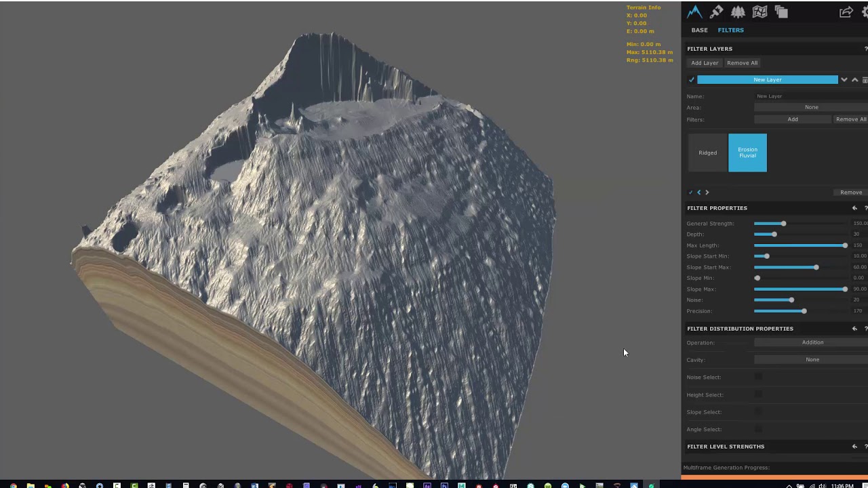Screen dimensions: 868x488
Task: Reset Filter Level Strengths with back arrow
Action: pos(854,447)
